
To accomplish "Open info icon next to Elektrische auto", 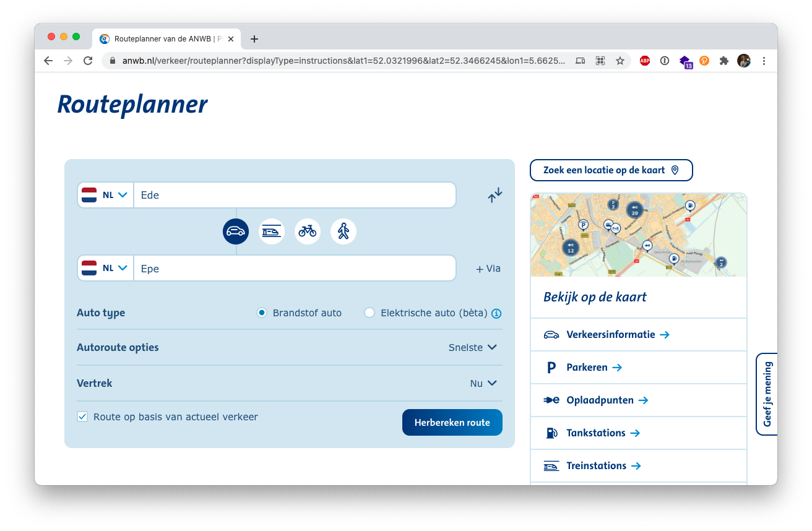I will click(496, 313).
